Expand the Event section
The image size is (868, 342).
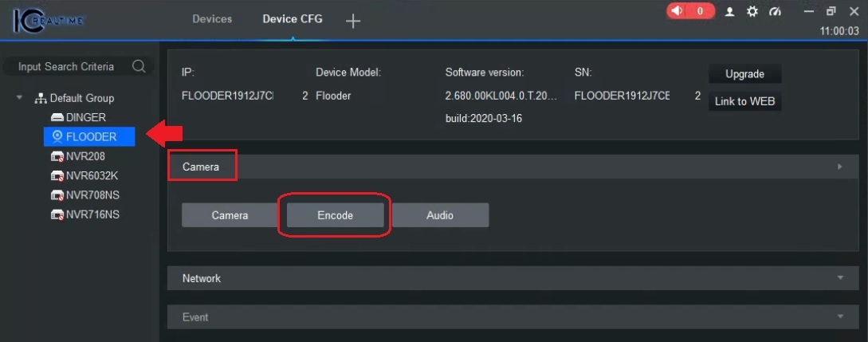tap(513, 317)
